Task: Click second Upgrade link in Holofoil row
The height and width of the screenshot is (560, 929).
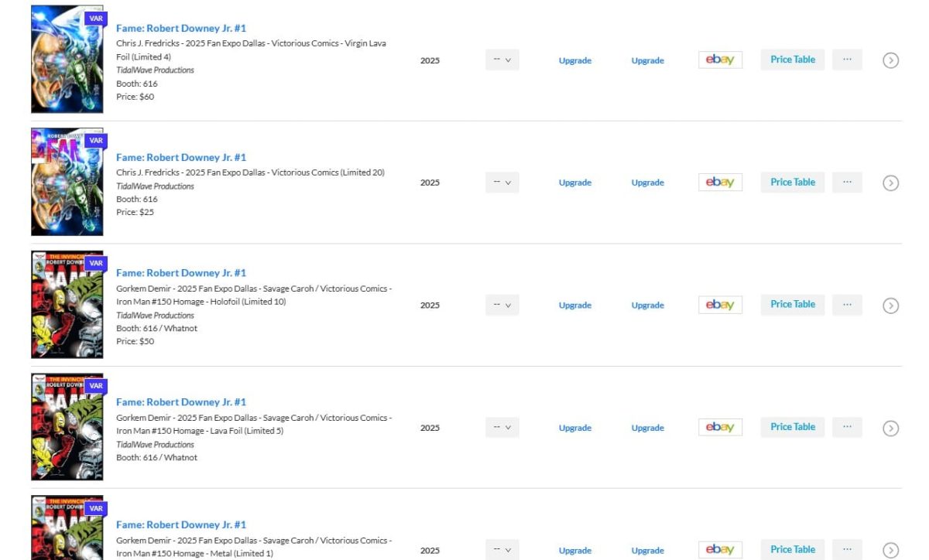Action: pyautogui.click(x=647, y=306)
